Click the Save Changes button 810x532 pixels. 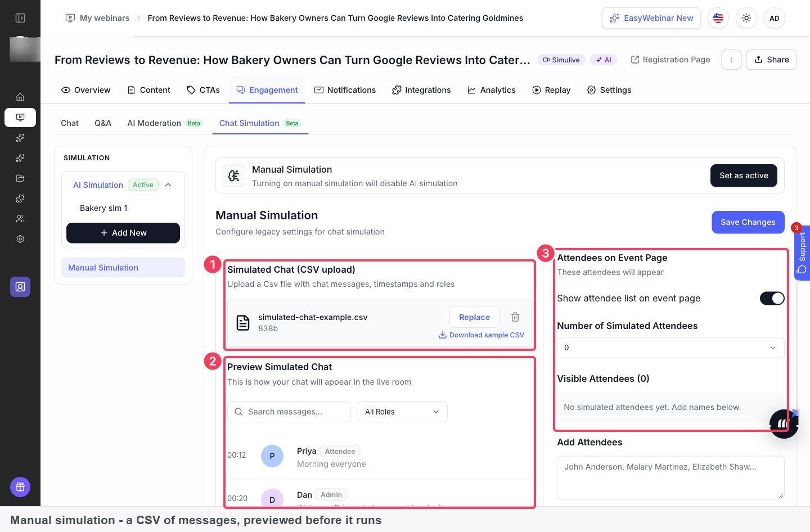(x=748, y=222)
